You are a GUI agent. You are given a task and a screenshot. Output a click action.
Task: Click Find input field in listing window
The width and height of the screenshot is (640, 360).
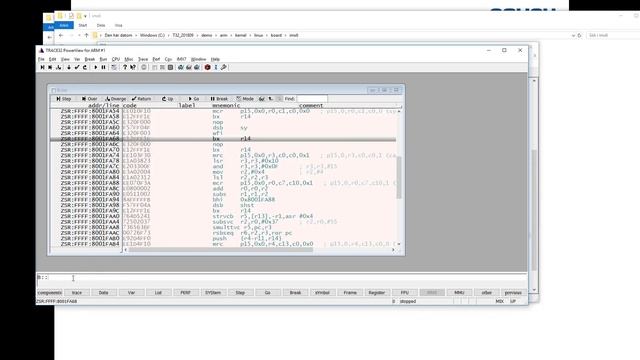[x=312, y=99]
